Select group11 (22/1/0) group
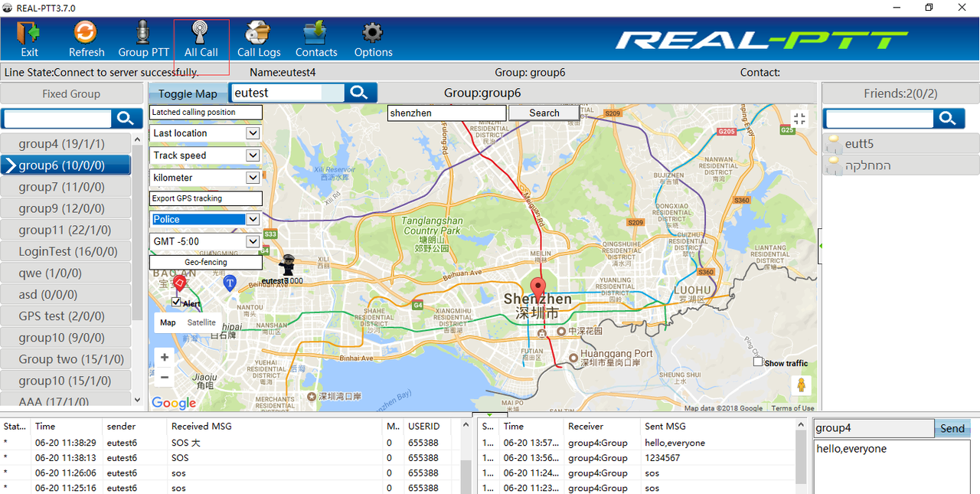Viewport: 980px width, 494px height. tap(66, 230)
